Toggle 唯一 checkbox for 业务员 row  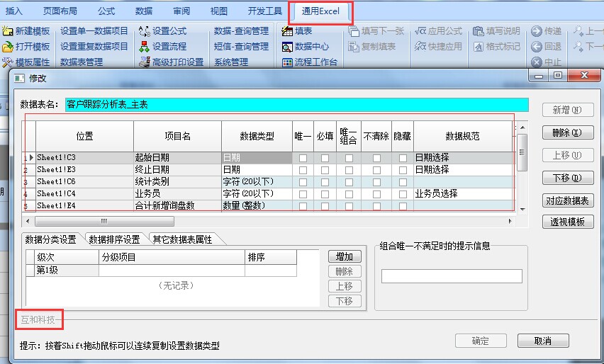pyautogui.click(x=303, y=194)
